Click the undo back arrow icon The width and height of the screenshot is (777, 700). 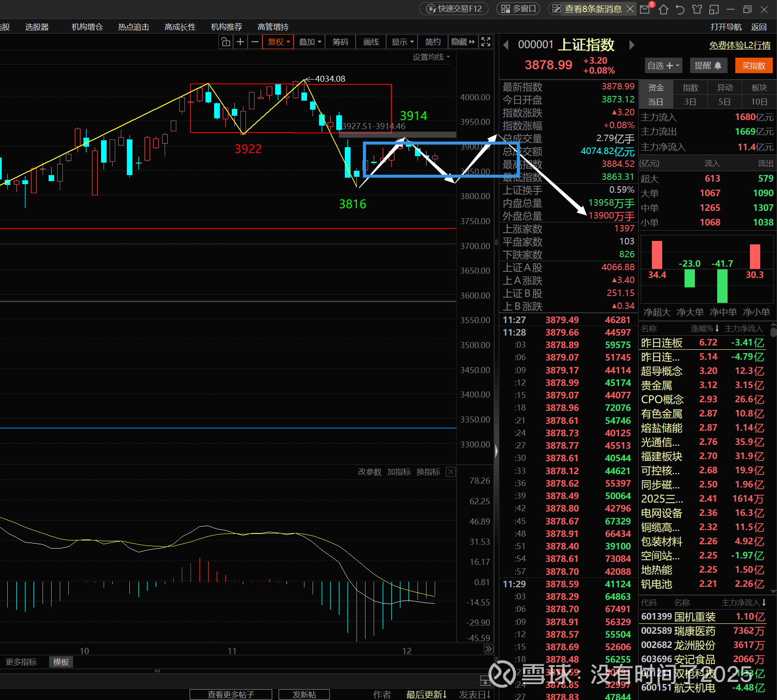point(680,9)
